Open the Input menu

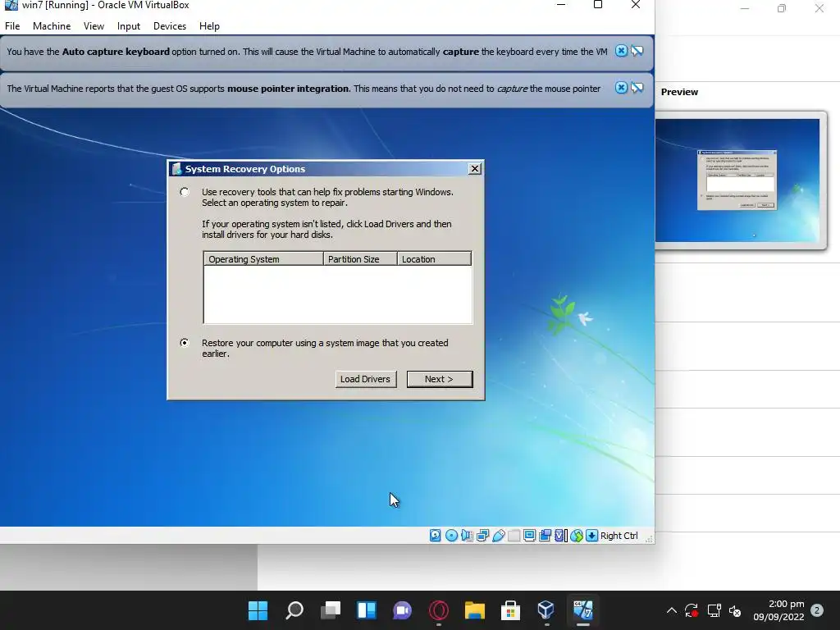[129, 25]
